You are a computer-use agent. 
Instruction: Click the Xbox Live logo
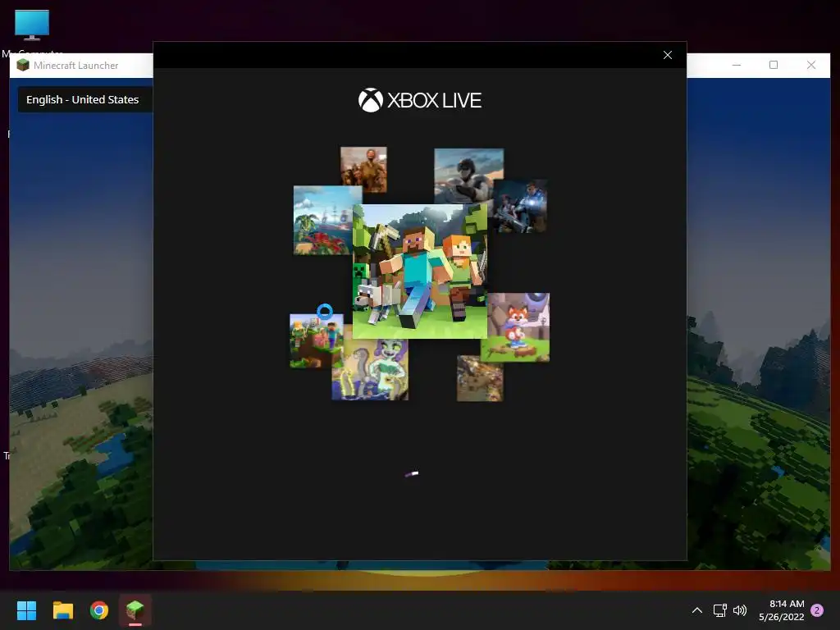pyautogui.click(x=420, y=100)
